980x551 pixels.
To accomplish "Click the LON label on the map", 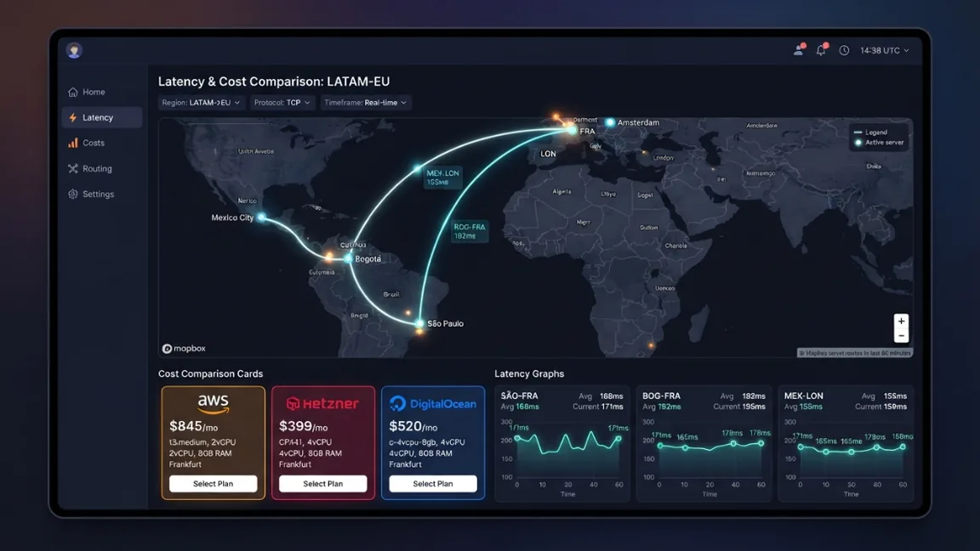I will point(548,154).
